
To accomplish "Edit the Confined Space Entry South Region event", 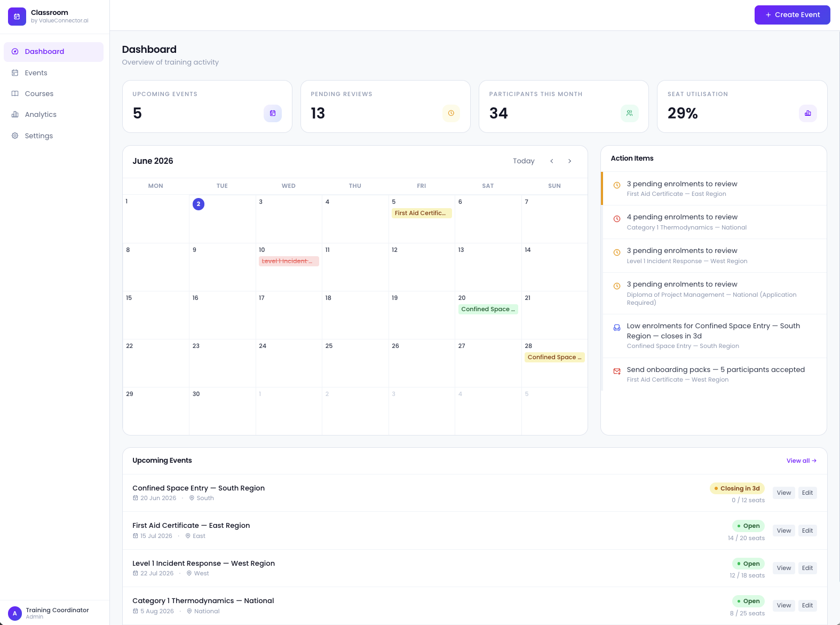I will (x=807, y=493).
